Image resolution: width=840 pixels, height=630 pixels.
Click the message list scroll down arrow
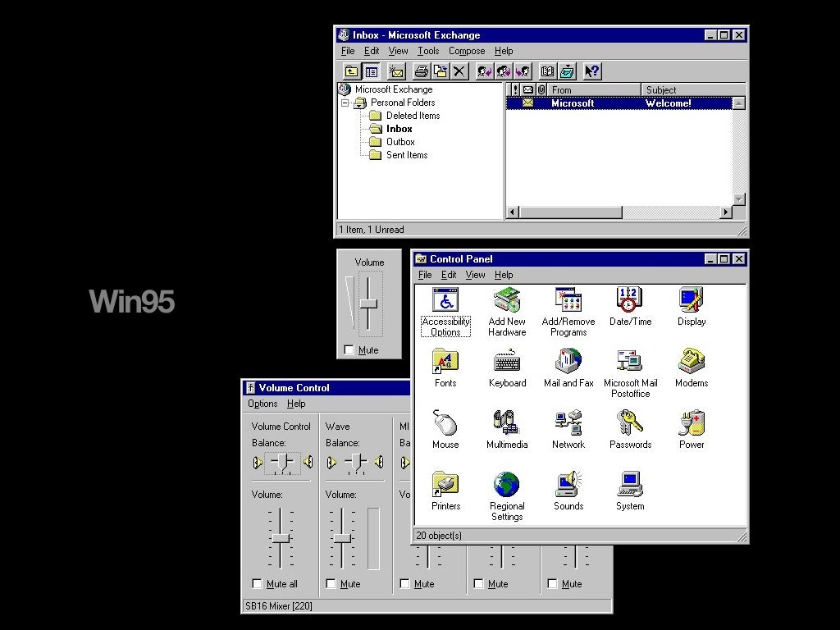coord(739,199)
